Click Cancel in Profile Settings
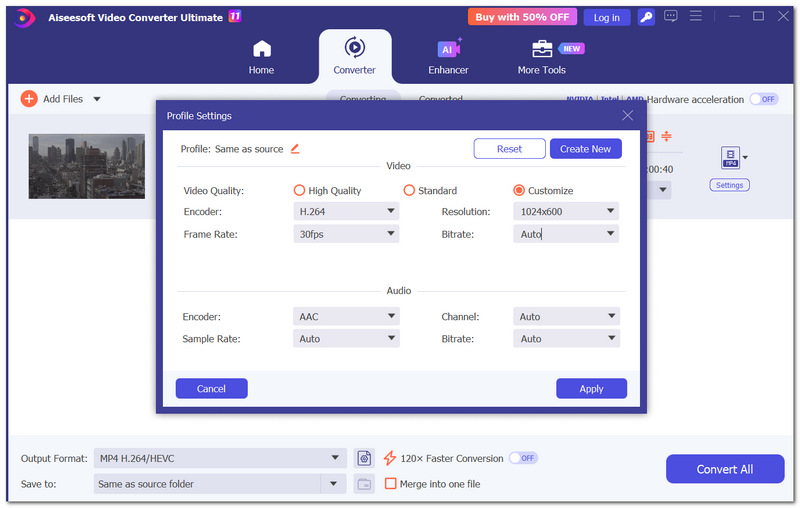The height and width of the screenshot is (508, 800). [211, 389]
